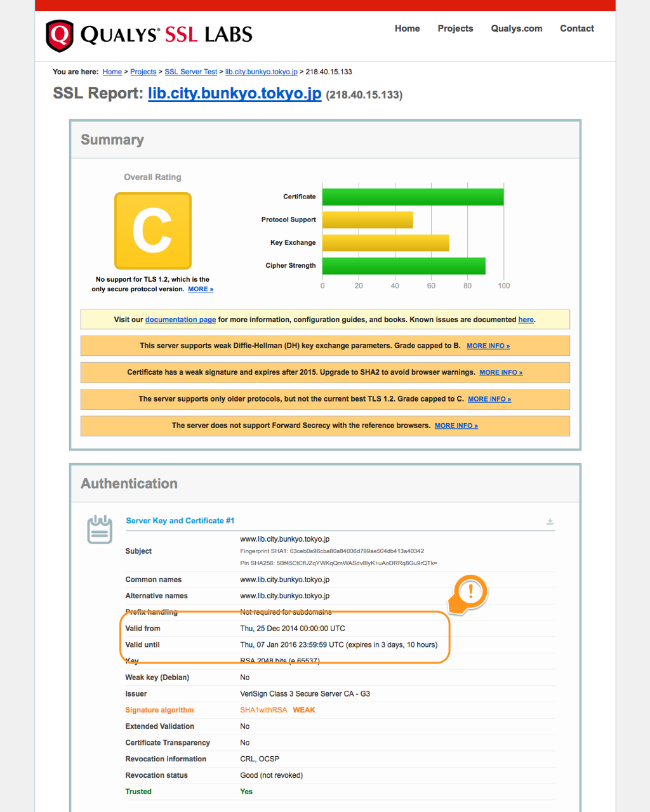Click the yellow Key Exchange score bar
The width and height of the screenshot is (650, 812).
click(x=386, y=243)
